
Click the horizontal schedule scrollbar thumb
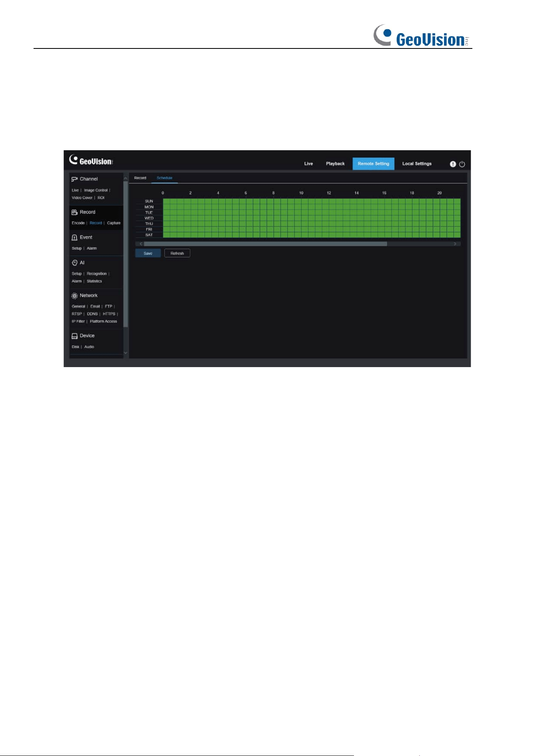(x=265, y=244)
